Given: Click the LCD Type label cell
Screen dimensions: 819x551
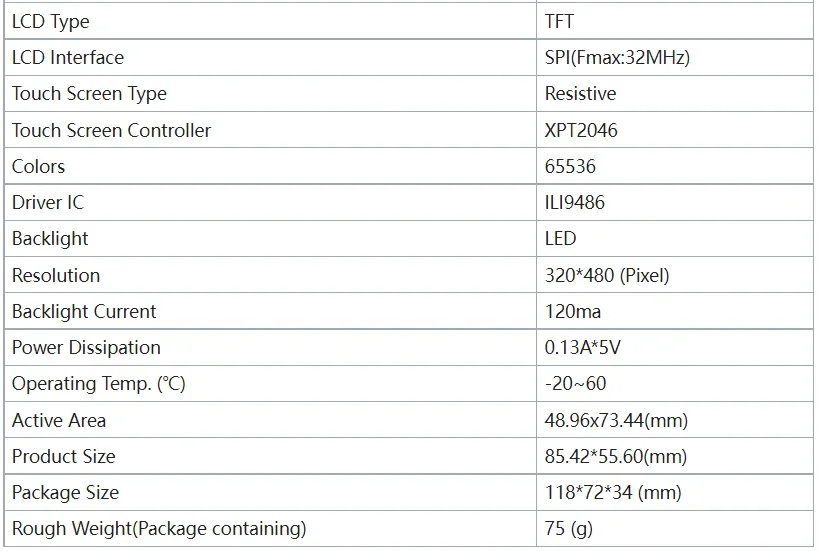Looking at the screenshot, I should click(x=51, y=21).
